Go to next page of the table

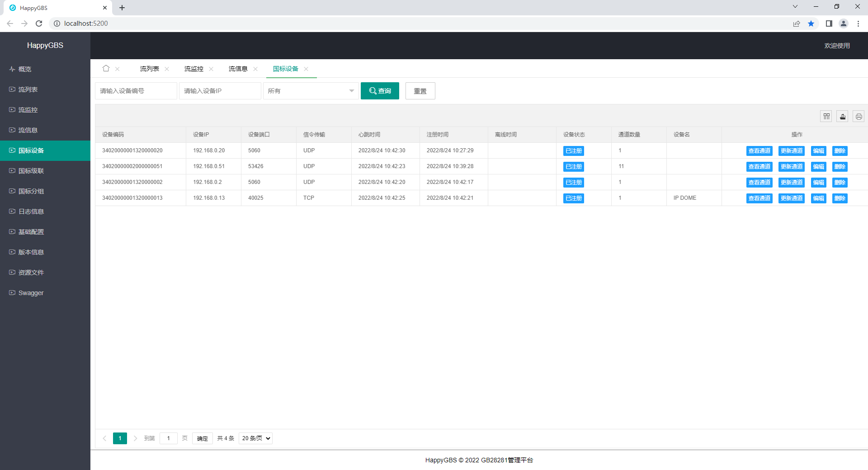coord(135,438)
